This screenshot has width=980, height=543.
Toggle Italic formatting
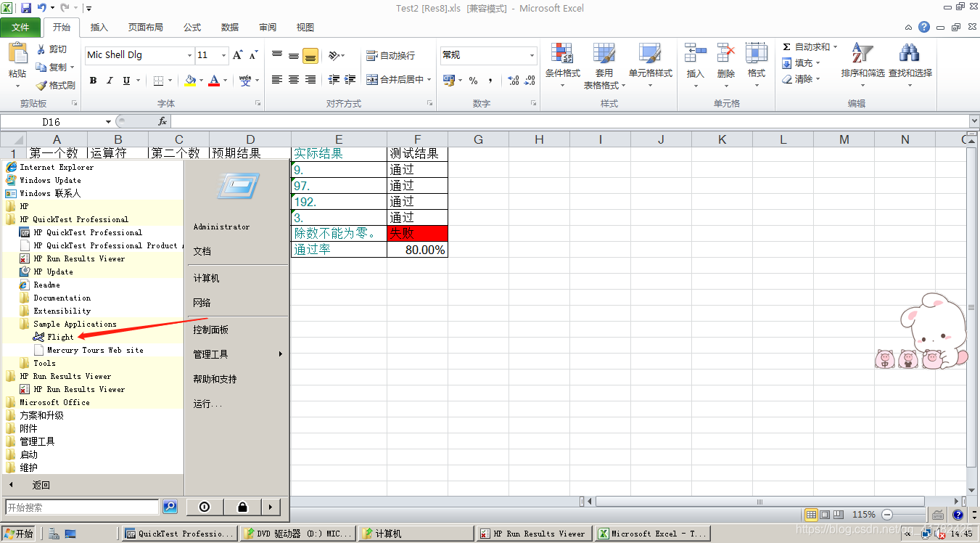click(x=110, y=81)
